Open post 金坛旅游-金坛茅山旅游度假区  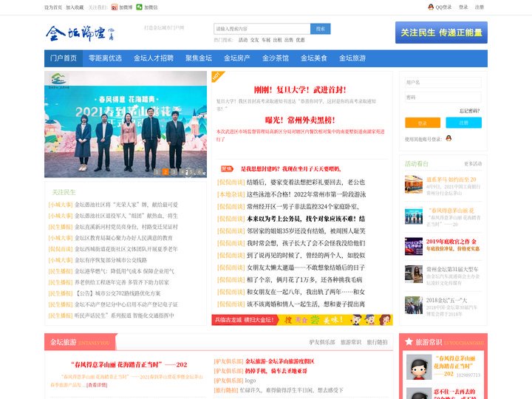pyautogui.click(x=280, y=361)
